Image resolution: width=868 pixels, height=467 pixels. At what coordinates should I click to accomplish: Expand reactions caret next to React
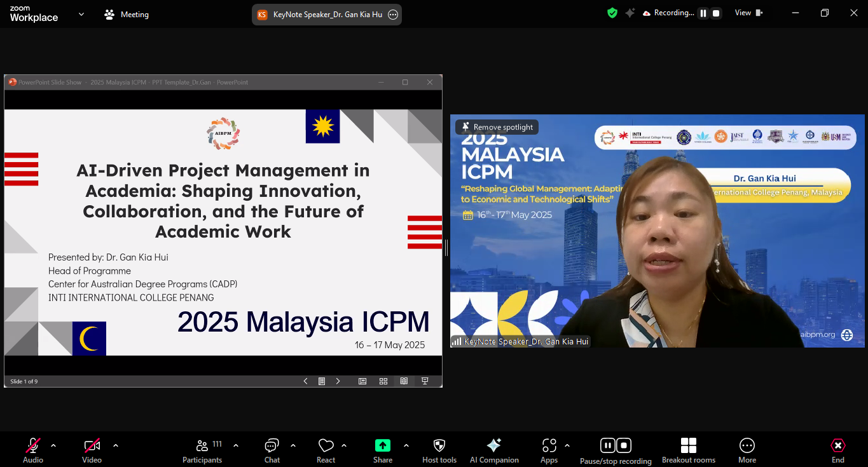tap(344, 445)
